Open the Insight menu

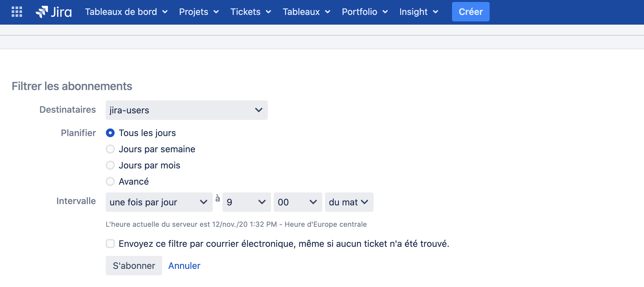(419, 12)
